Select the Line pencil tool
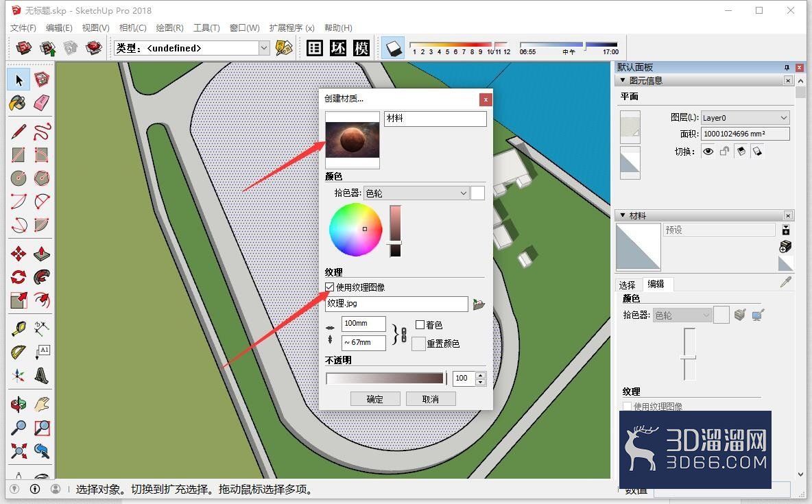812x504 pixels. (18, 132)
